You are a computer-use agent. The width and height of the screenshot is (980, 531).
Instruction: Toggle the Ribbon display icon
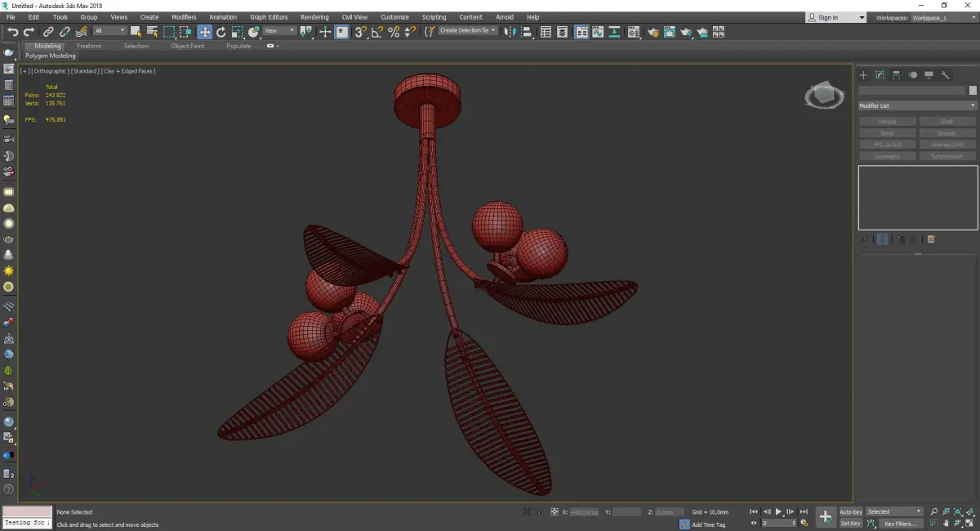click(x=581, y=32)
